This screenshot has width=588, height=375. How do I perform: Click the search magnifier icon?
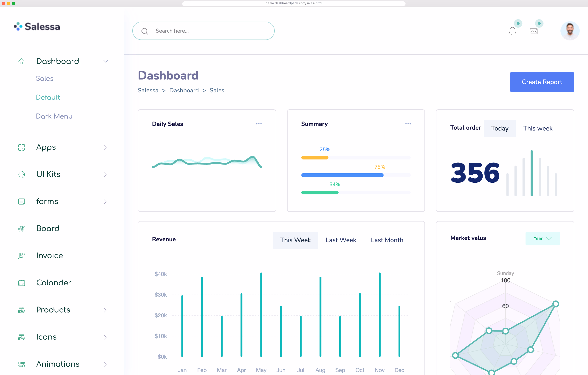[144, 31]
